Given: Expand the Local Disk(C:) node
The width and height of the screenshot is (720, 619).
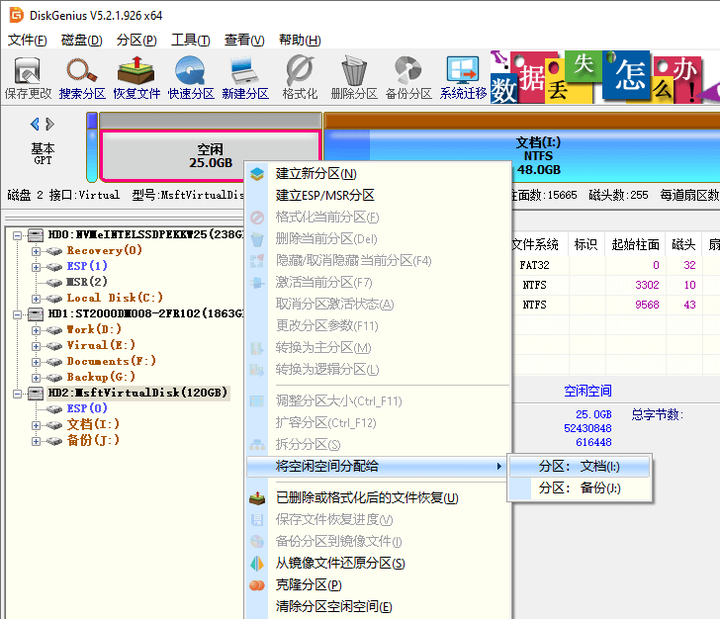Looking at the screenshot, I should (x=36, y=298).
